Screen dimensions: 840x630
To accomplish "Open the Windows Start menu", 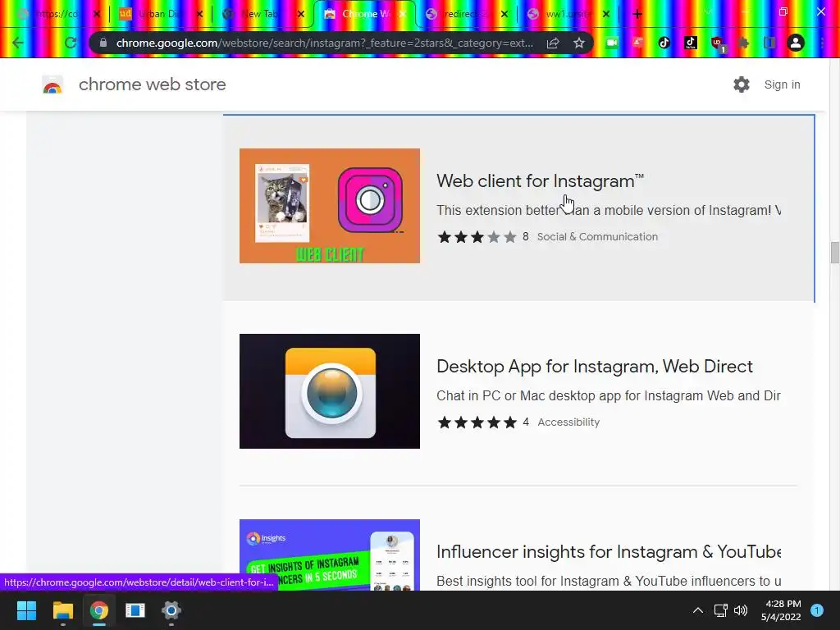I will [x=26, y=610].
